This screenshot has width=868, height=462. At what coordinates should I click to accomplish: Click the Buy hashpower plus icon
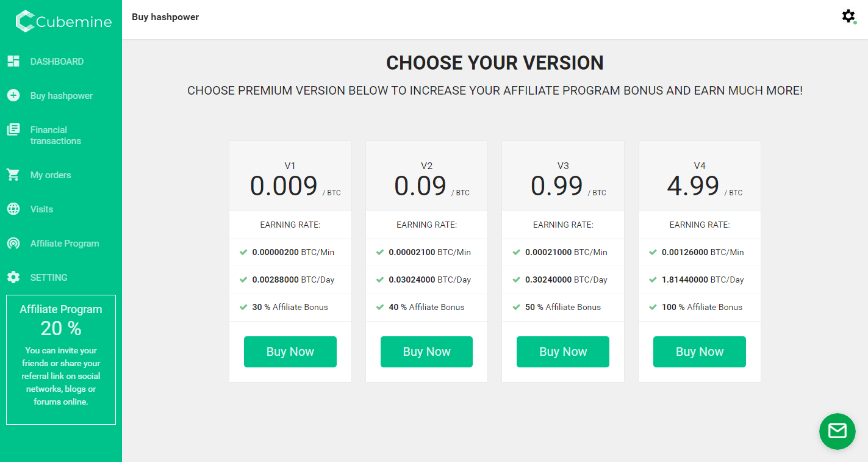point(13,95)
